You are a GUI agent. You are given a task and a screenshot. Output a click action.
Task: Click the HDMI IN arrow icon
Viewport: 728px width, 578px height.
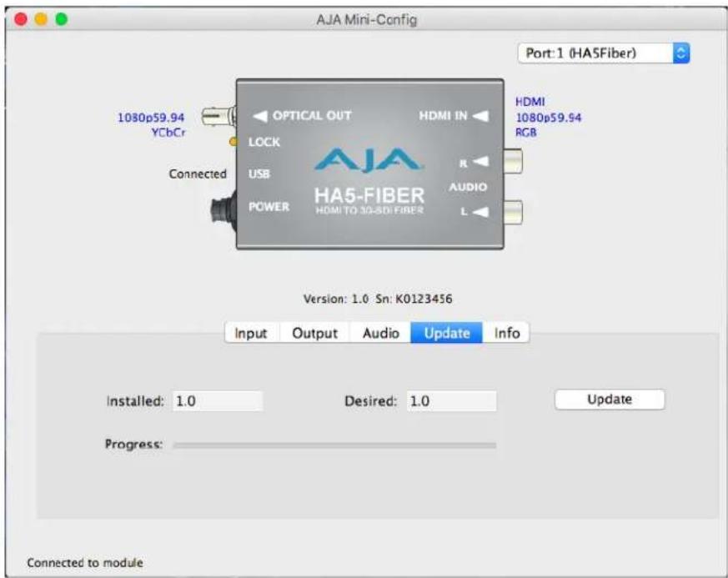(x=480, y=116)
